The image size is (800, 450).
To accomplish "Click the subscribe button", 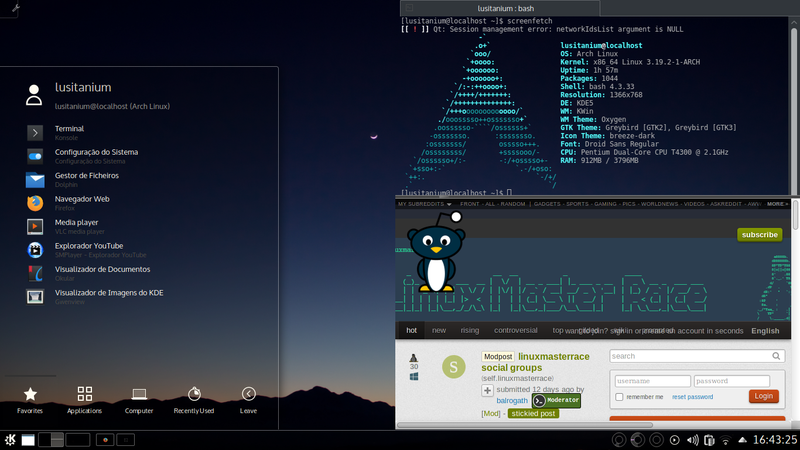I will coord(760,235).
